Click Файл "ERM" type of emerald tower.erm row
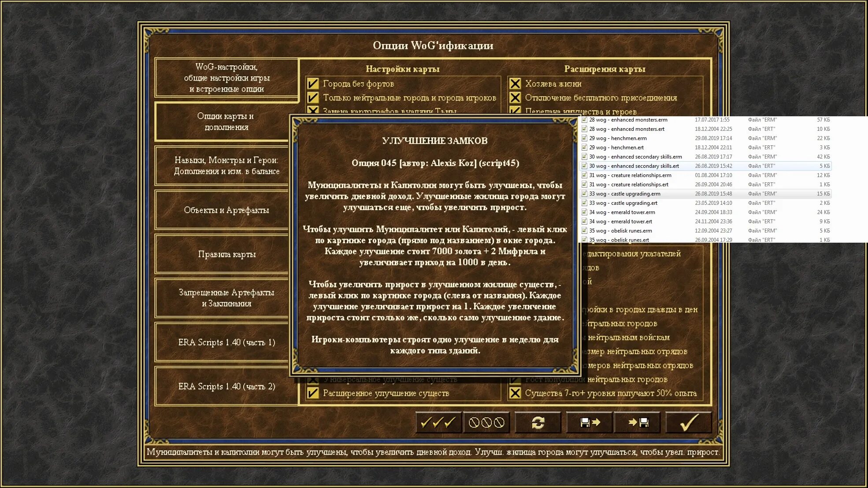 [762, 212]
